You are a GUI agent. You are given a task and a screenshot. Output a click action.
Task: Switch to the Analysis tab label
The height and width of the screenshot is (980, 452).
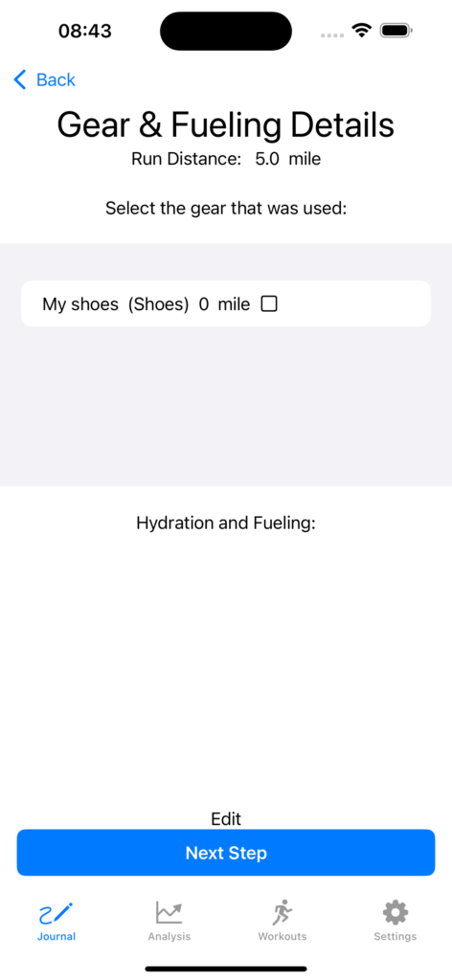pyautogui.click(x=169, y=936)
